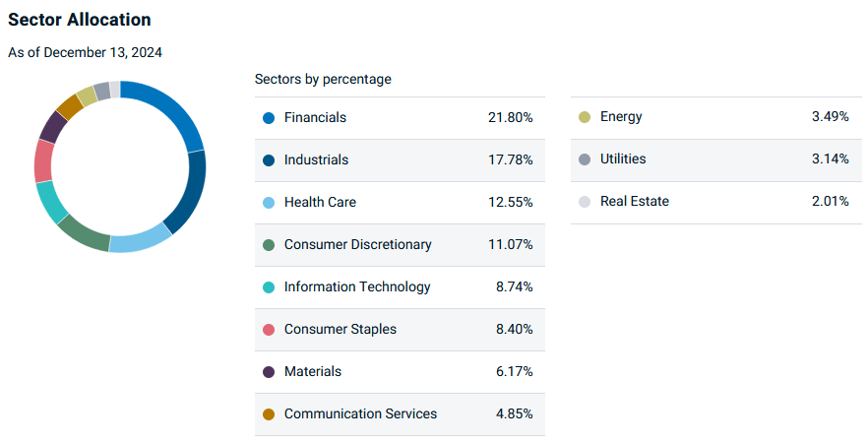Click the Information Technology teal dot

(269, 287)
